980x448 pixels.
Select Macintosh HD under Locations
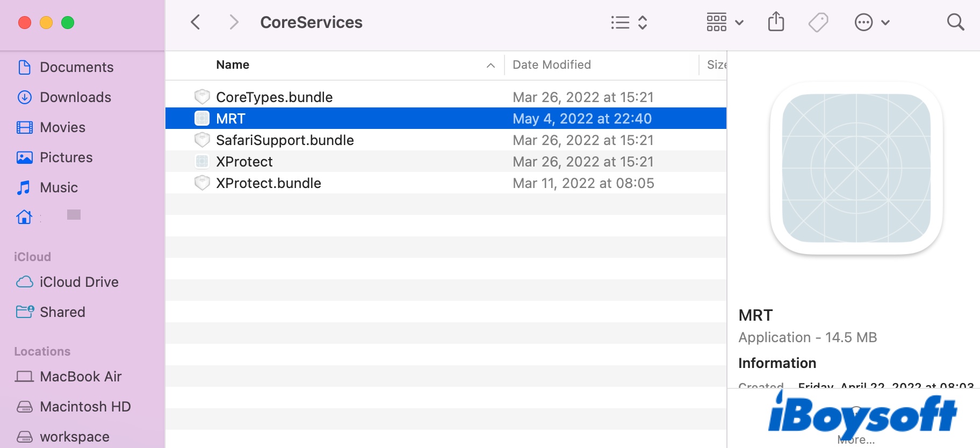[85, 407]
